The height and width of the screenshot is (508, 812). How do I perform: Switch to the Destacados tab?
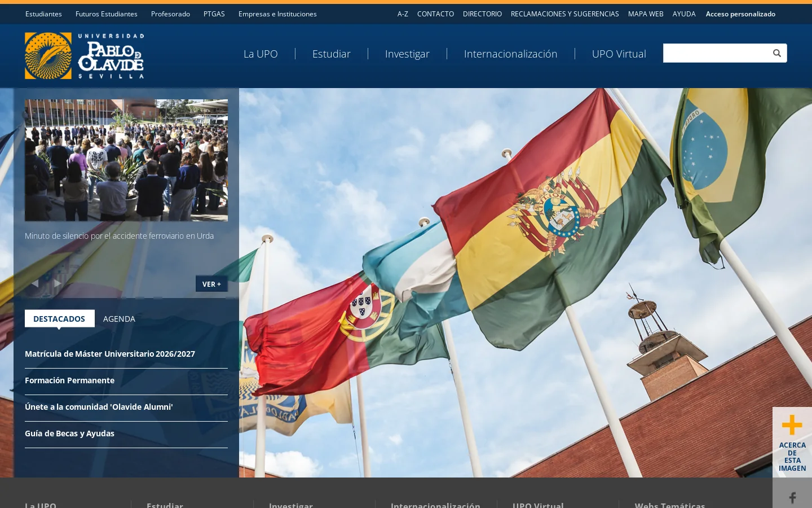(59, 318)
